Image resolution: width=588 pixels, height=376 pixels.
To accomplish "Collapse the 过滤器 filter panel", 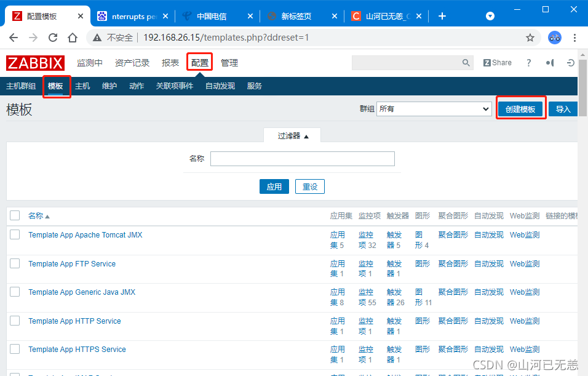I will point(293,136).
